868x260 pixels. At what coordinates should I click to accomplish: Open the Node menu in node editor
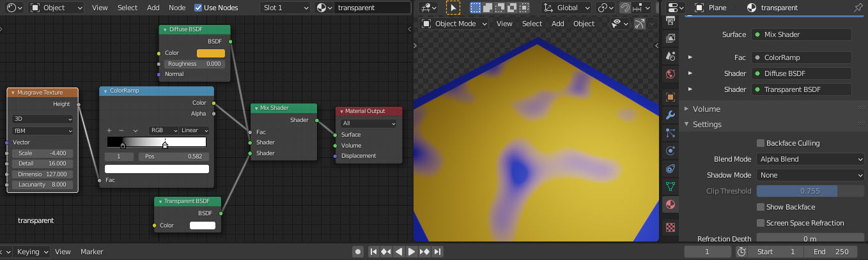[177, 8]
